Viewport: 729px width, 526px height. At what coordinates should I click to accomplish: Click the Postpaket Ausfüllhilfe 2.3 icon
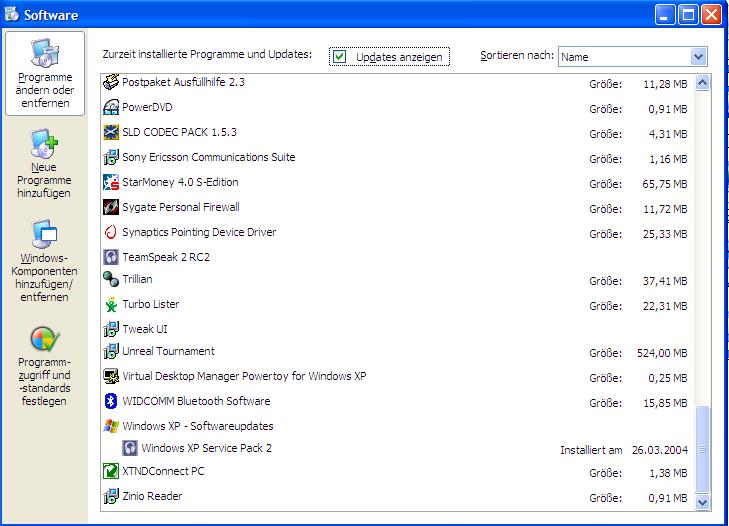[x=111, y=82]
